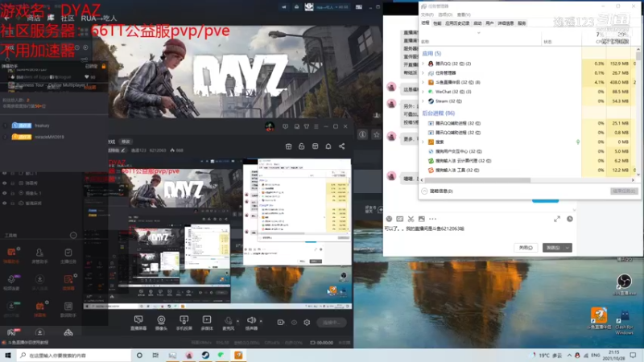644x362 pixels.
Task: Expand the Steam process row
Action: pyautogui.click(x=423, y=101)
